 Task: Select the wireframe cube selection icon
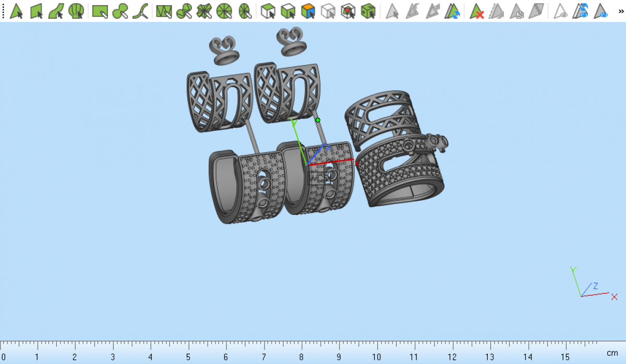pyautogui.click(x=328, y=10)
